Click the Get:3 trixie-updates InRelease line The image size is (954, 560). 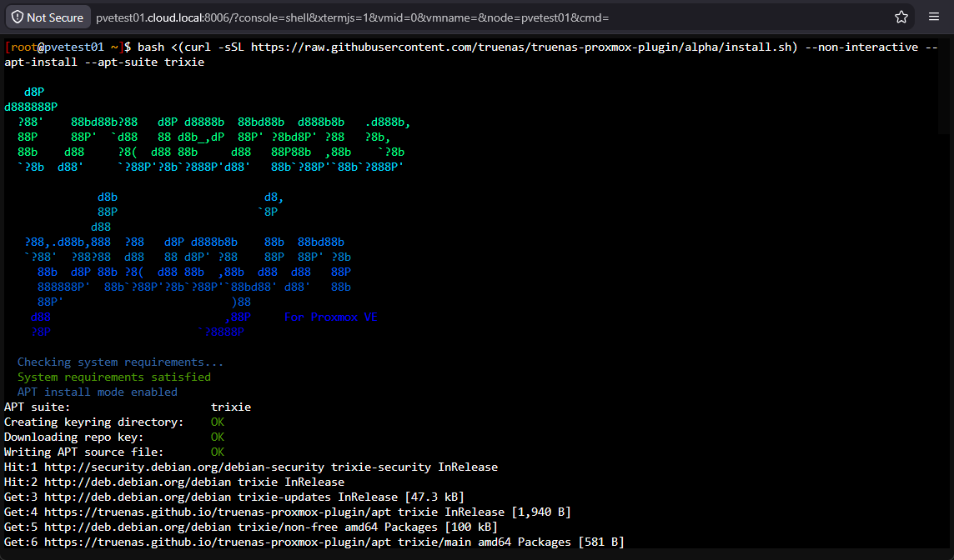[234, 497]
